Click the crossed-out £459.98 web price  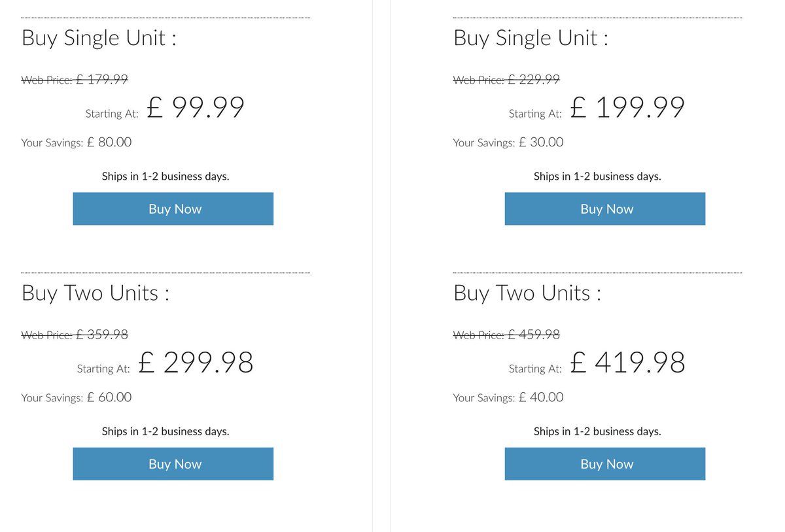(x=533, y=335)
